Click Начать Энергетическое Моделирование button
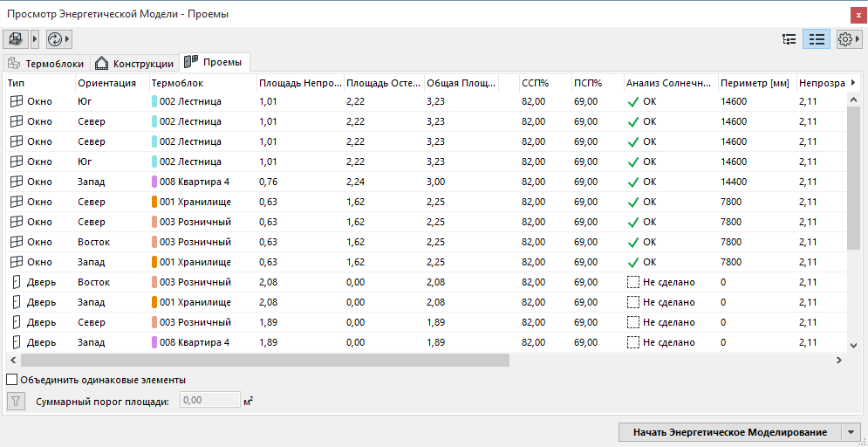Screen dimensions: 868x447 point(729,432)
